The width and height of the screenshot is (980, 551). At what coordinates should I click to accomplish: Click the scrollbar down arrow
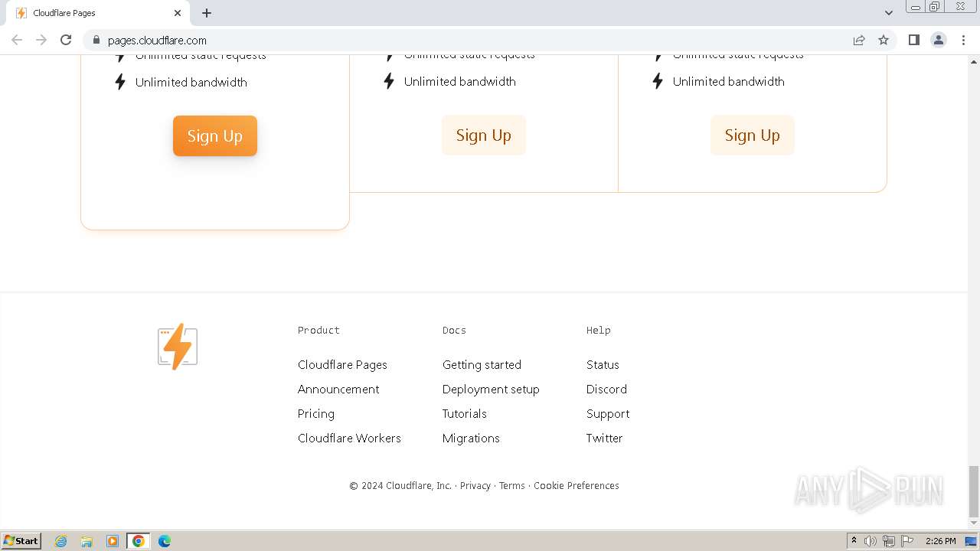click(974, 523)
